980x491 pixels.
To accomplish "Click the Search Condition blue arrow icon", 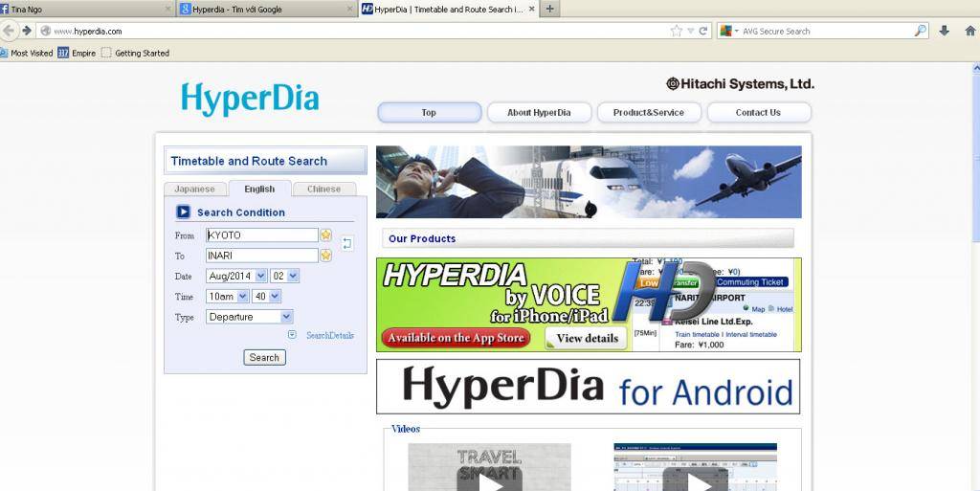I will point(183,212).
